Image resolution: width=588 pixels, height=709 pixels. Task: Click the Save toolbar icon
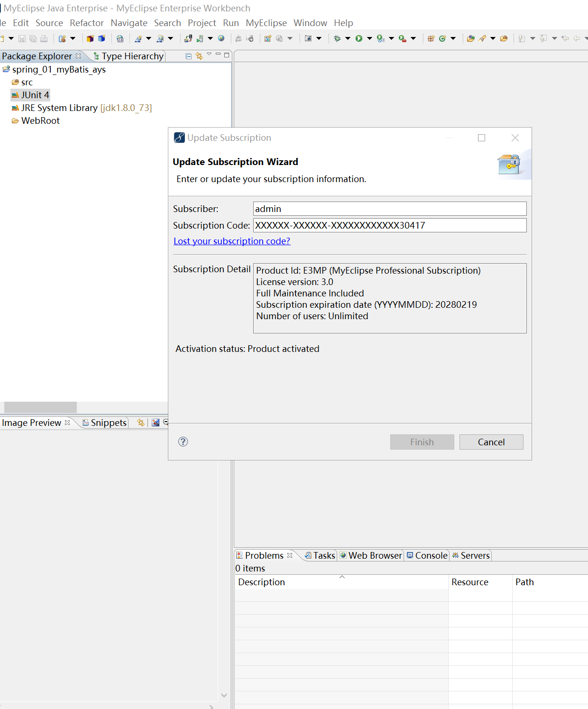click(22, 38)
